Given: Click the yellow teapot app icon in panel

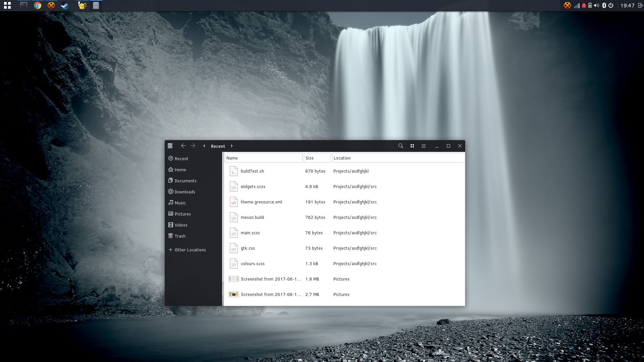Looking at the screenshot, I should click(x=82, y=5).
